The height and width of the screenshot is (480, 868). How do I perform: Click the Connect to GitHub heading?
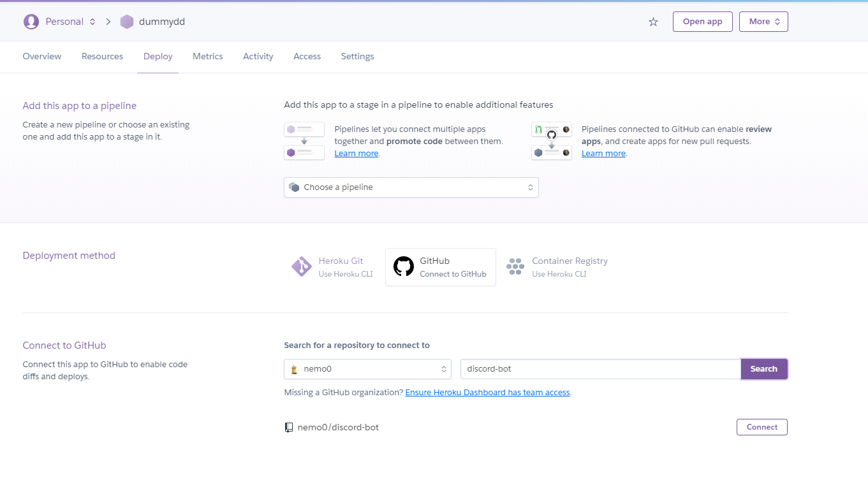coord(64,345)
